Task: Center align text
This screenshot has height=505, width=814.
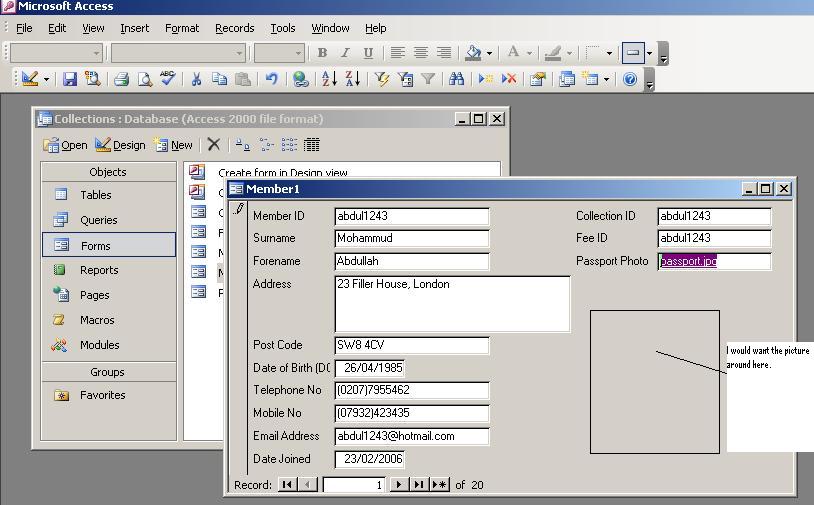Action: [421, 52]
